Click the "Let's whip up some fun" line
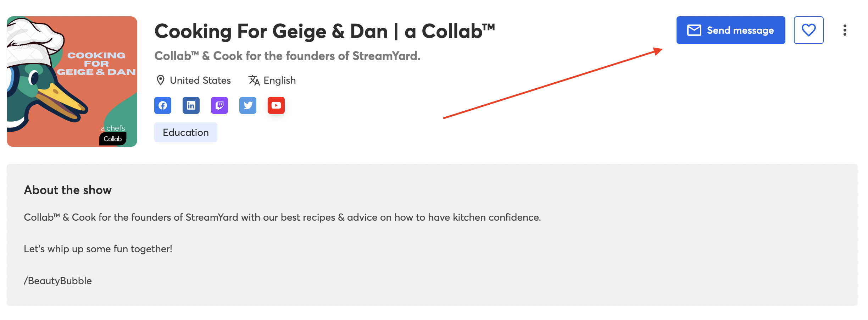868x320 pixels. [x=98, y=249]
